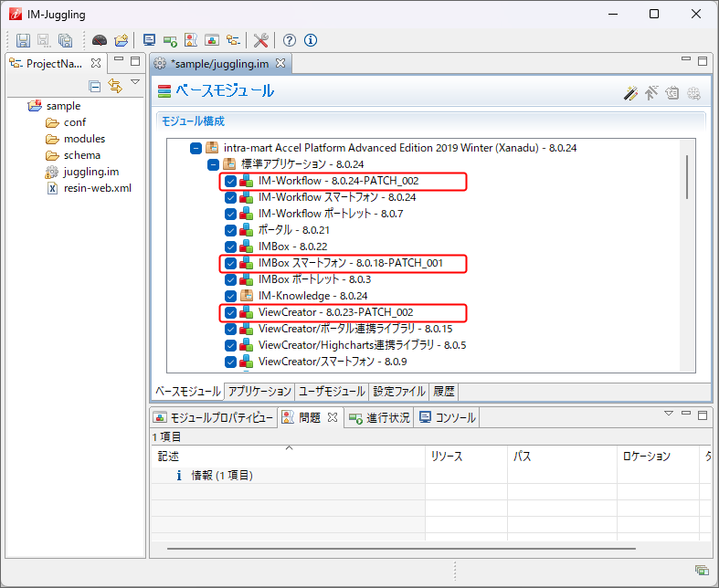Toggle ViewCreator/ポータル連携ライブラリ checkbox
The height and width of the screenshot is (588, 719).
click(x=230, y=329)
